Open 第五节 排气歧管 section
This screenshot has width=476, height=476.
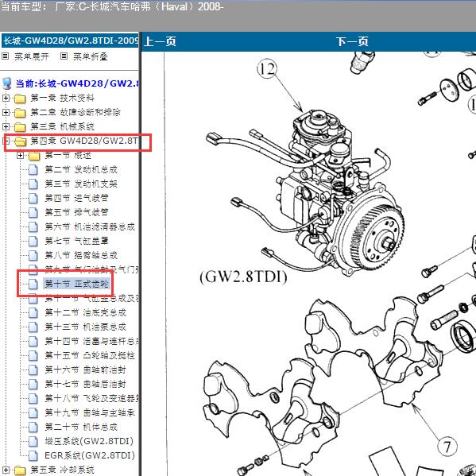click(x=76, y=212)
